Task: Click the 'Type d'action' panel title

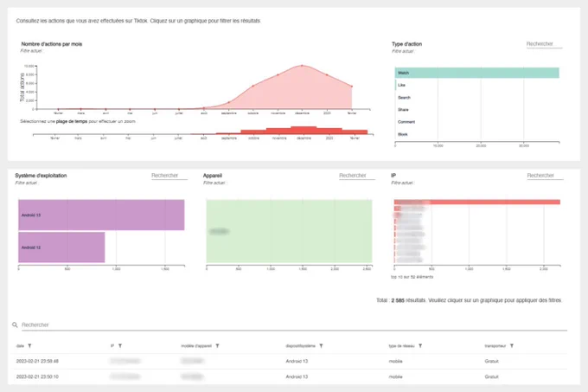Action: pos(407,44)
